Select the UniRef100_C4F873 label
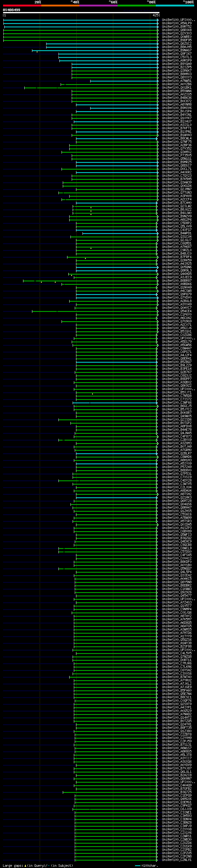This screenshot has width=197, height=868. (177, 437)
